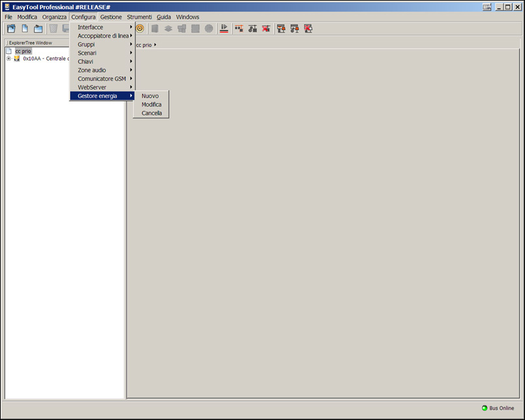Image resolution: width=525 pixels, height=420 pixels.
Task: Open the Guida menu
Action: point(164,17)
